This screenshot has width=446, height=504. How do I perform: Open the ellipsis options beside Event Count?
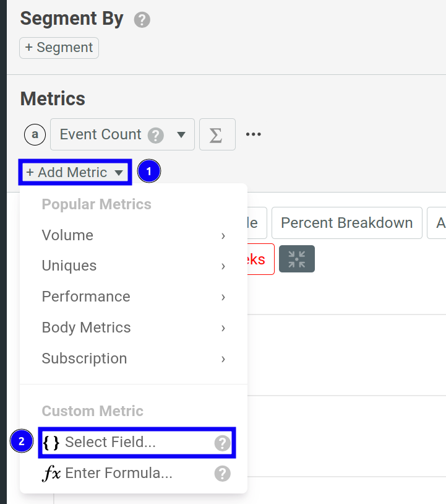tap(253, 133)
